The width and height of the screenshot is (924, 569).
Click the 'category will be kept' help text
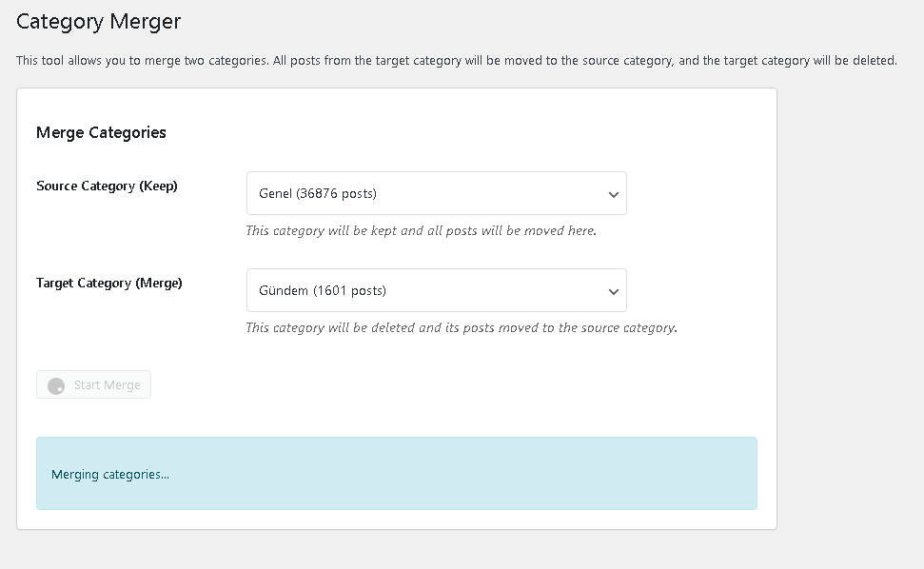pos(421,230)
